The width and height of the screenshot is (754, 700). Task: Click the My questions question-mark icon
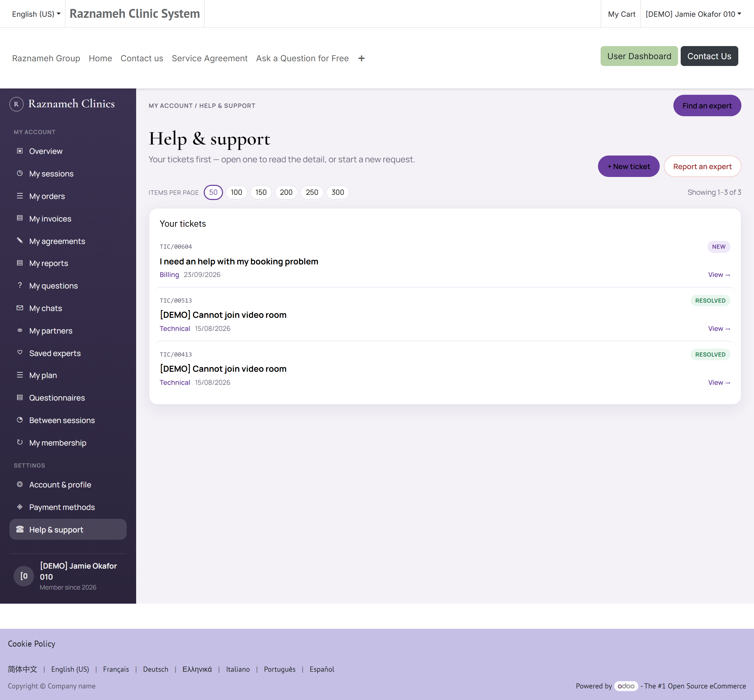[x=20, y=285]
